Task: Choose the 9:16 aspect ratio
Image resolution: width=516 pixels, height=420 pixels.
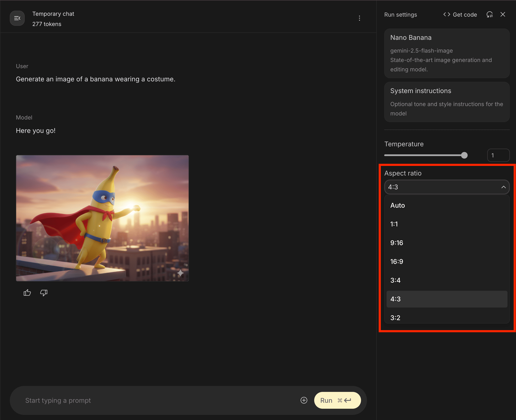Action: tap(397, 243)
